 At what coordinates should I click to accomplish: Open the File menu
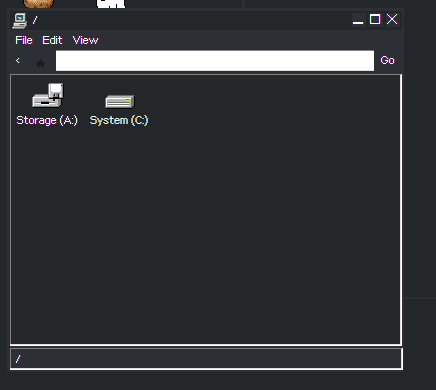coord(24,40)
